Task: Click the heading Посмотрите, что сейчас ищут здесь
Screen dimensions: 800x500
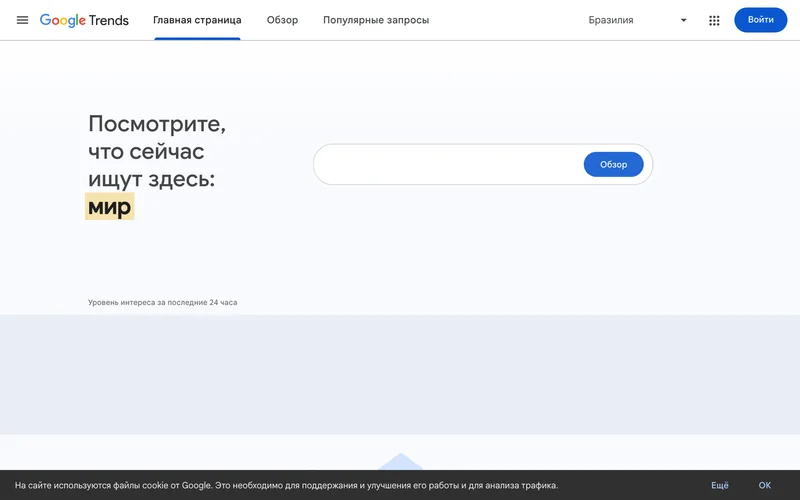Action: click(157, 151)
